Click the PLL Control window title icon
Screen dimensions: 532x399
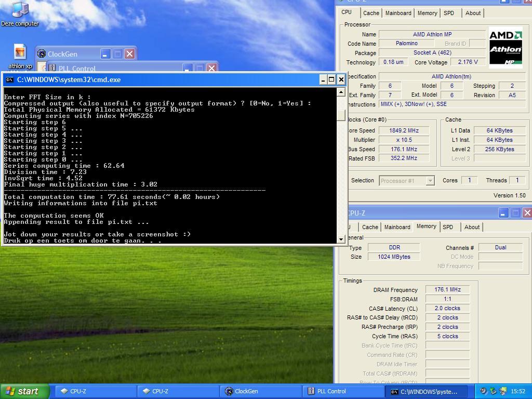[x=51, y=68]
